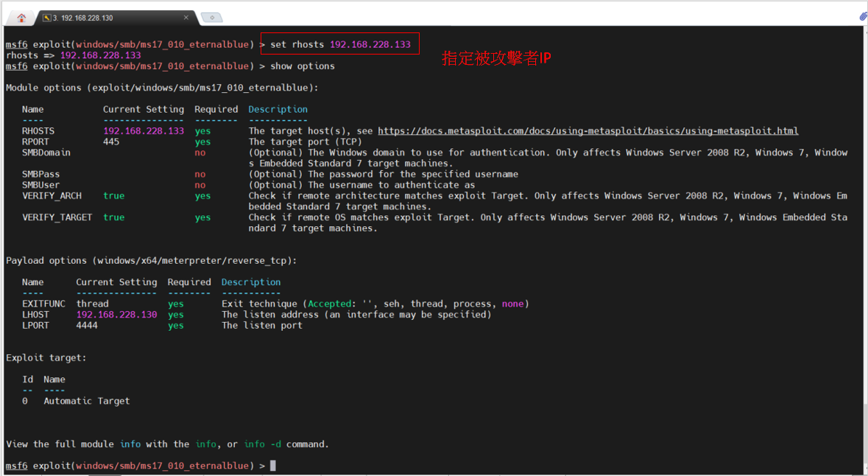The height and width of the screenshot is (476, 868).
Task: Click the RPORT value 445
Action: point(110,142)
